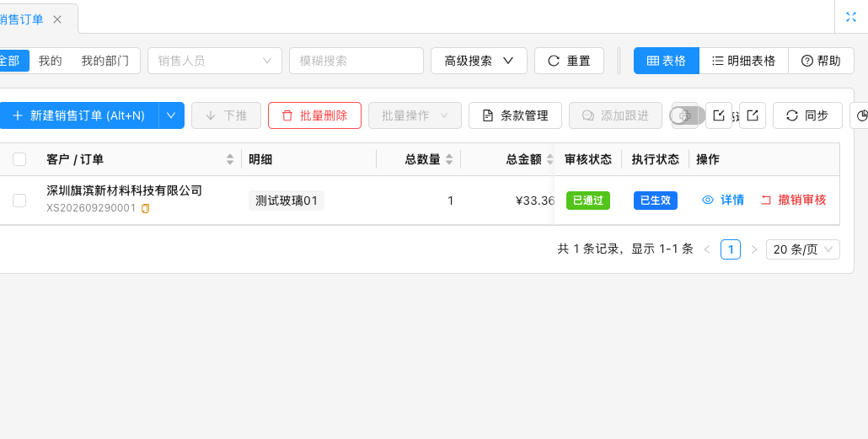The height and width of the screenshot is (439, 868).
Task: Flip the toggle switch next to 添加跟进
Action: (x=687, y=115)
